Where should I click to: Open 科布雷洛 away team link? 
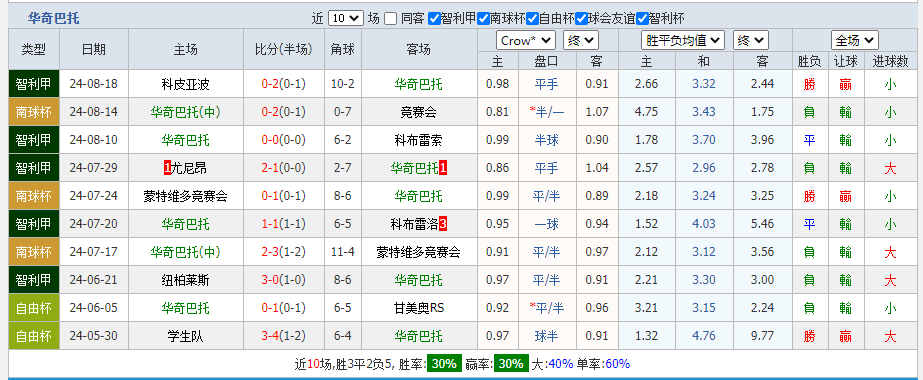414,224
